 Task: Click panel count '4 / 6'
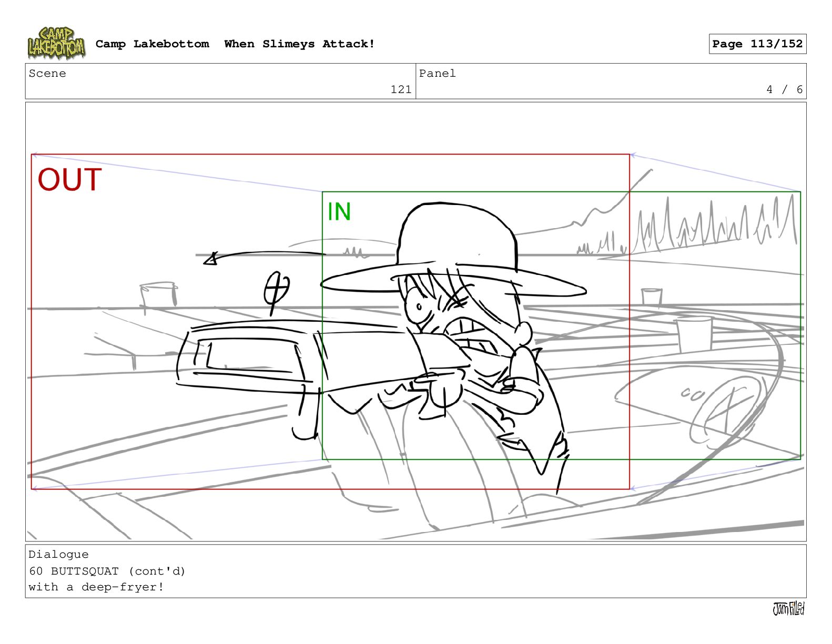tap(784, 90)
